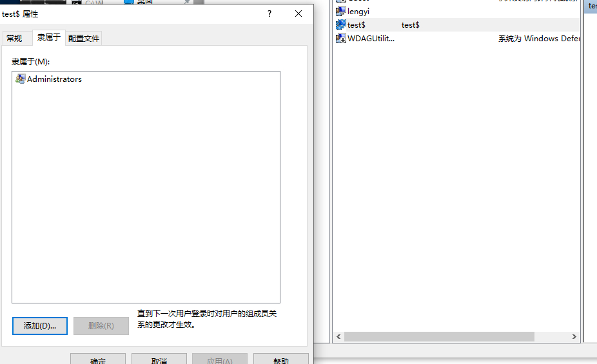Cancel the dialog with 取消

159,359
